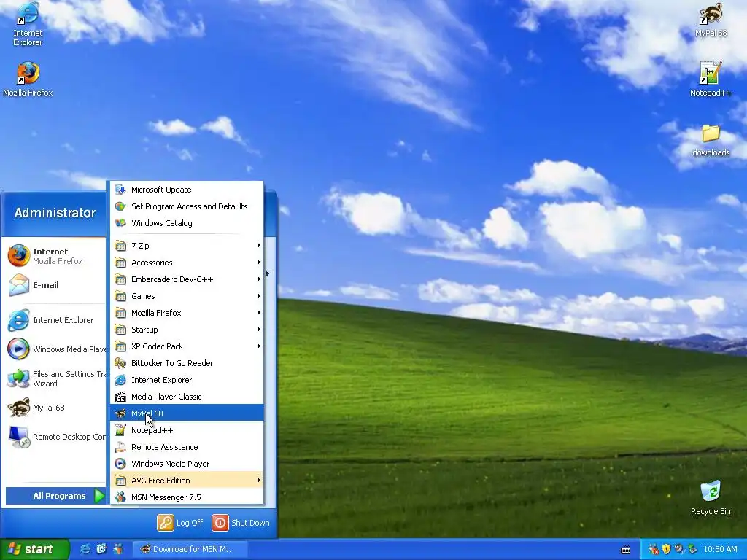Open Internet Explorer in Start menu left pane
This screenshot has width=747, height=560.
point(55,320)
